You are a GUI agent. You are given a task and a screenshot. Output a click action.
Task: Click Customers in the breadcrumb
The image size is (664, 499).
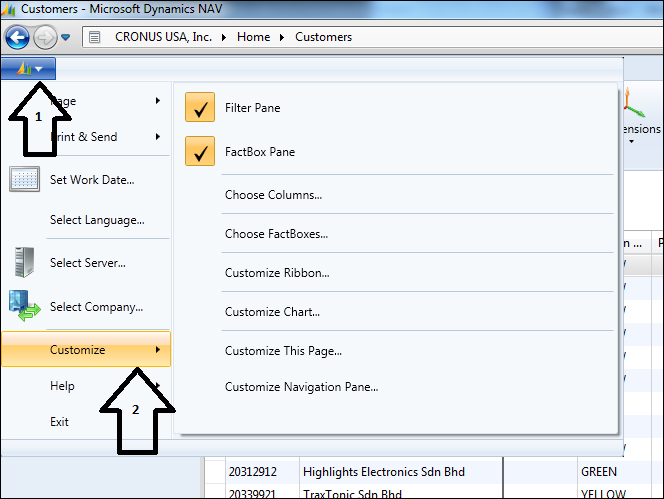pyautogui.click(x=324, y=37)
